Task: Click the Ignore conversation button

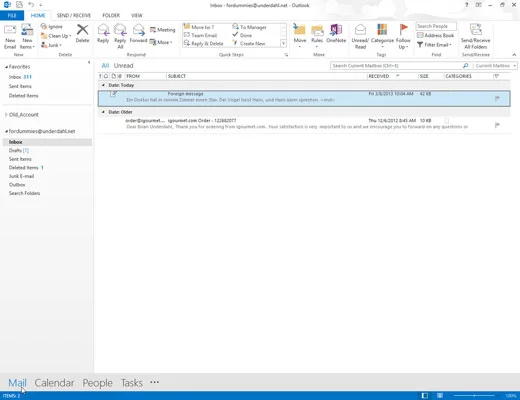Action: pos(52,26)
